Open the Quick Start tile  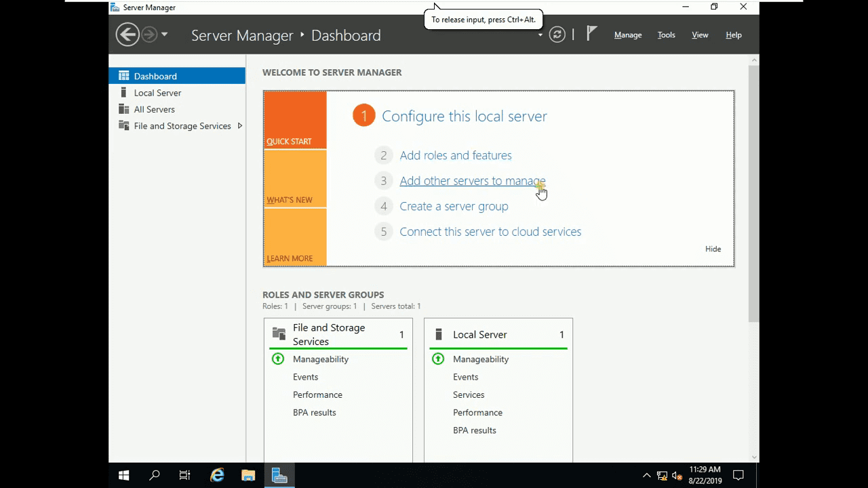click(295, 120)
